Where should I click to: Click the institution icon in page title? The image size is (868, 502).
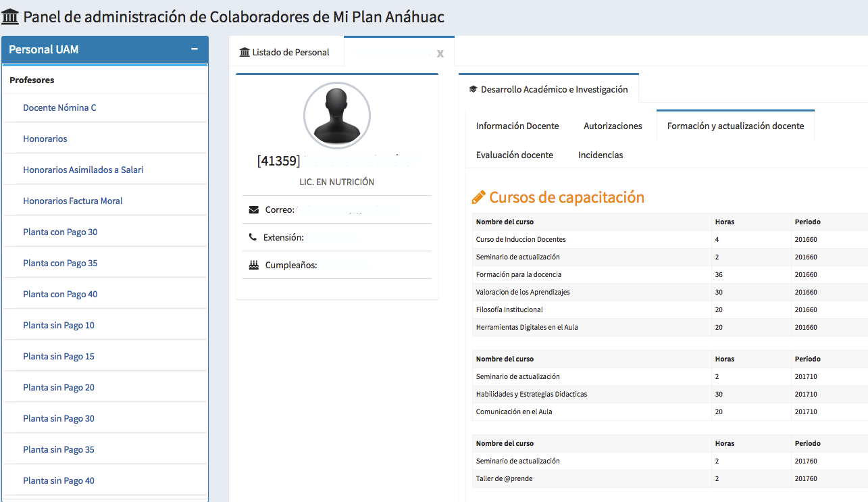11,17
